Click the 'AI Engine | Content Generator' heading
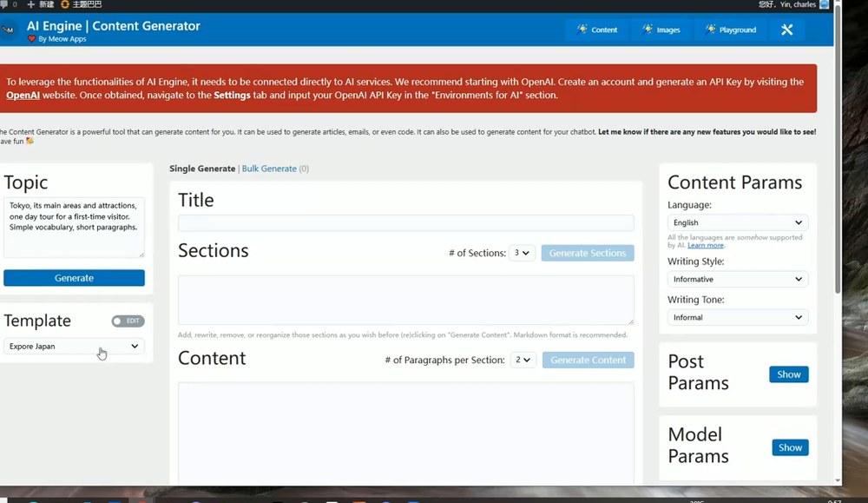Viewport: 868px width, 503px height. click(x=114, y=26)
